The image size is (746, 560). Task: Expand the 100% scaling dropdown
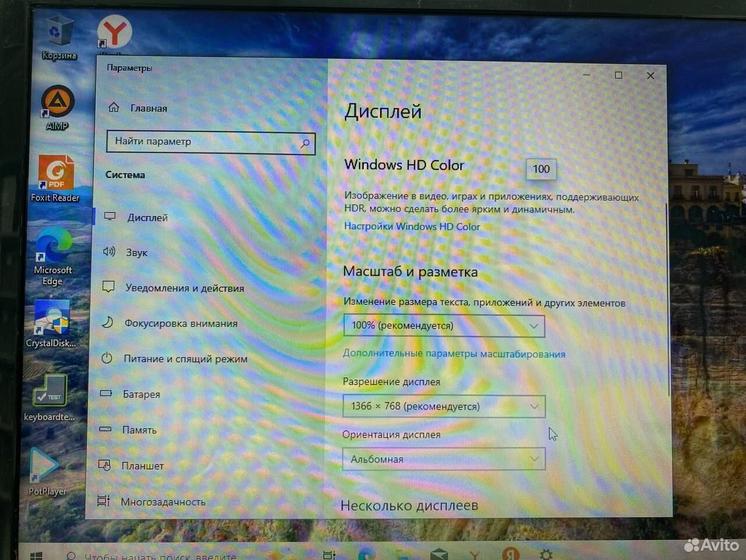pos(443,326)
